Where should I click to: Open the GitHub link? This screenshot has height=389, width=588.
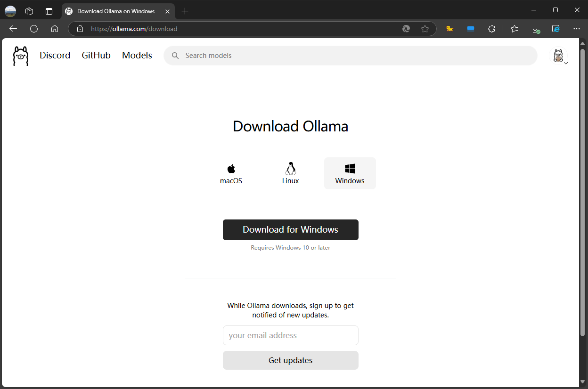(x=96, y=56)
